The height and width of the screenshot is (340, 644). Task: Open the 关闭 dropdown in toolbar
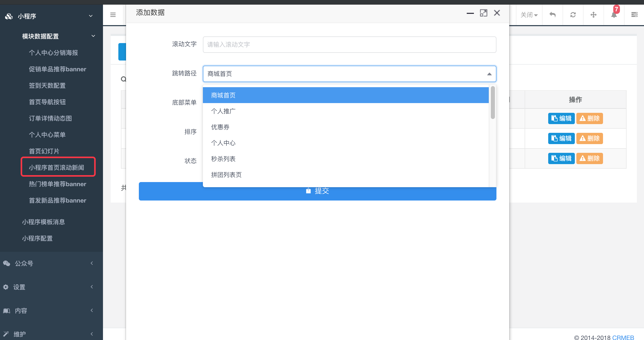coord(529,15)
